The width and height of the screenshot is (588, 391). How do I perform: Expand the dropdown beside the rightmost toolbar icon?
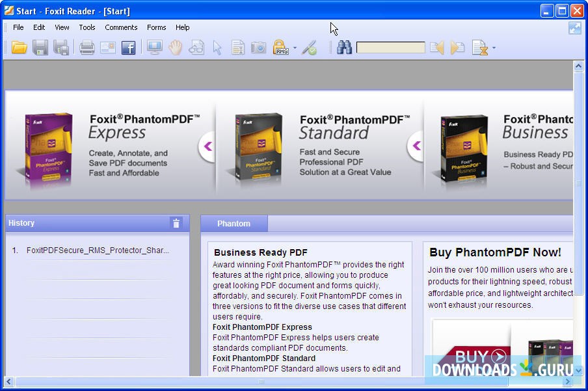(492, 47)
